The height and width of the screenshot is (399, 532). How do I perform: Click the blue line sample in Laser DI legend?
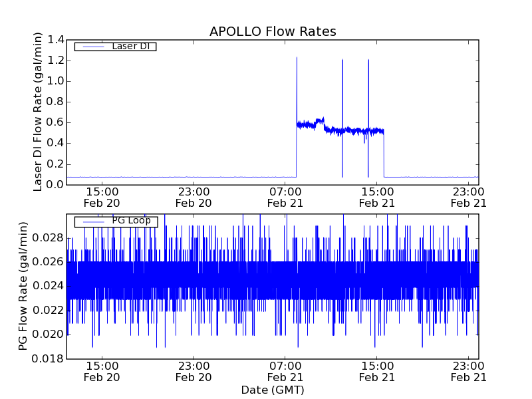tap(94, 47)
